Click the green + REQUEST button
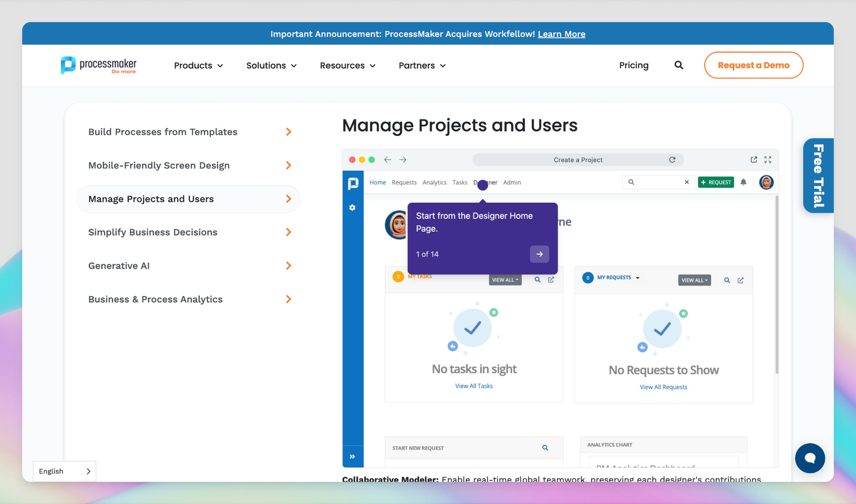The height and width of the screenshot is (504, 856). click(716, 182)
